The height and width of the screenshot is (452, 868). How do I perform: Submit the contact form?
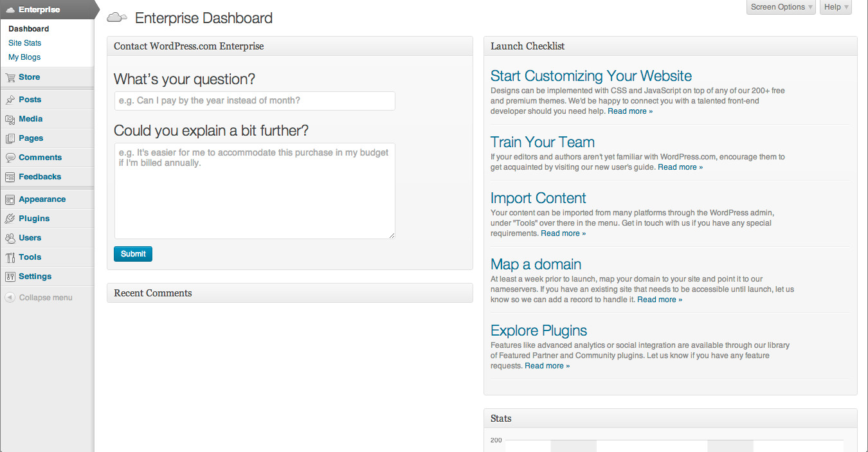(x=133, y=254)
